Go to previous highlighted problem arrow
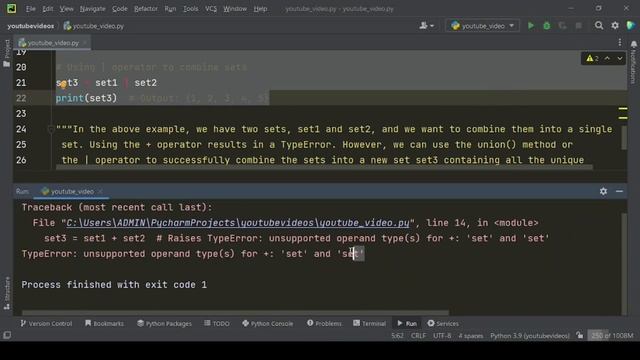Viewport: 640px width, 360px height. [x=607, y=58]
